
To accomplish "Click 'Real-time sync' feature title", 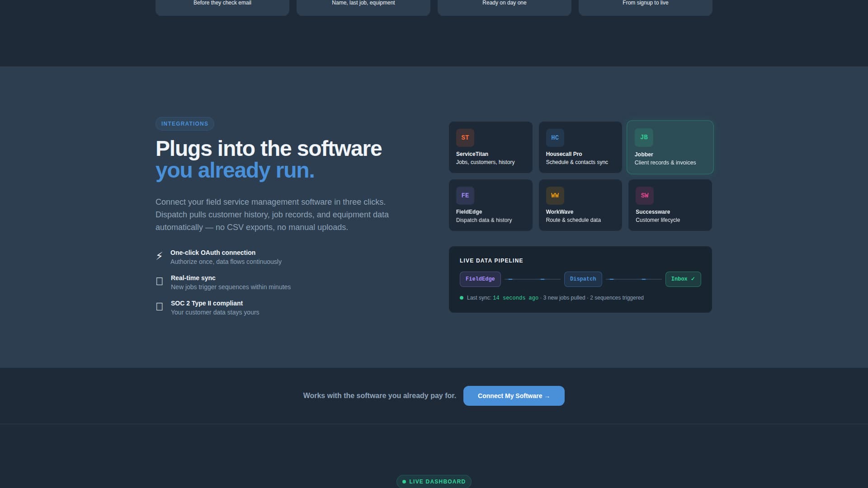I will click(x=193, y=278).
